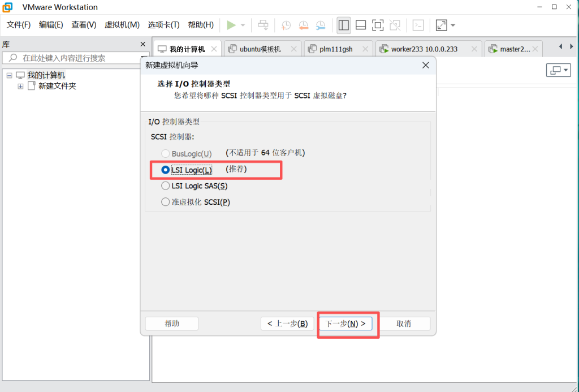579x392 pixels.
Task: Open the stretch/view mode dropdown arrow
Action: (x=453, y=25)
